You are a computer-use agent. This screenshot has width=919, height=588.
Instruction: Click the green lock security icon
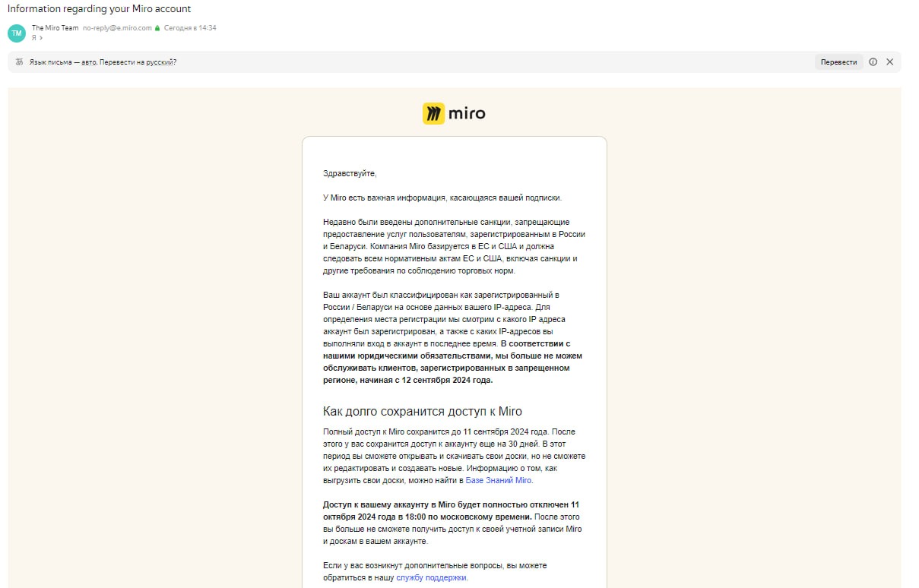[x=157, y=28]
